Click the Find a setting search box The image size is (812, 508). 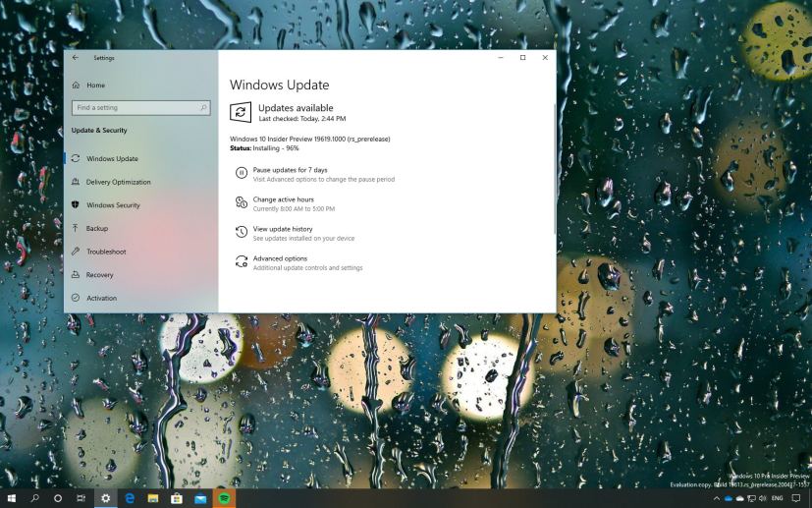[x=140, y=108]
